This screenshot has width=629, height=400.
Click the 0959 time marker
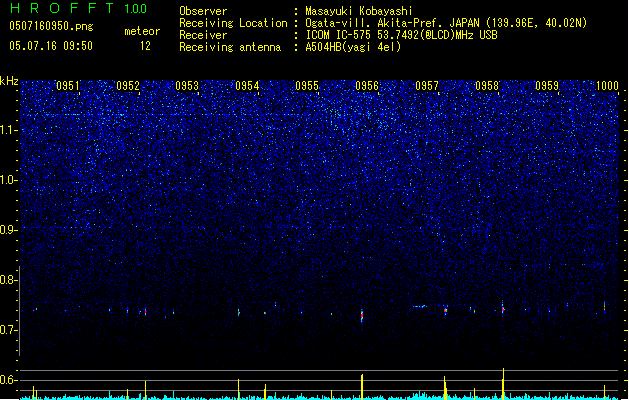coord(547,86)
